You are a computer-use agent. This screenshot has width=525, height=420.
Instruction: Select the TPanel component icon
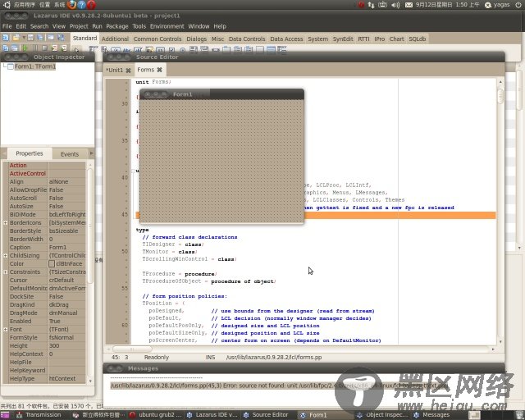(x=260, y=49)
